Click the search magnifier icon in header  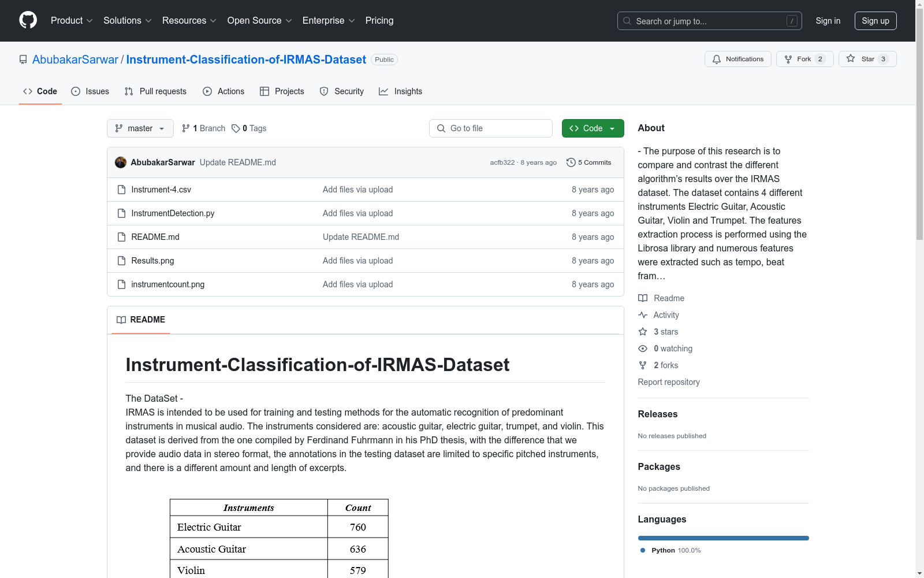pos(627,21)
